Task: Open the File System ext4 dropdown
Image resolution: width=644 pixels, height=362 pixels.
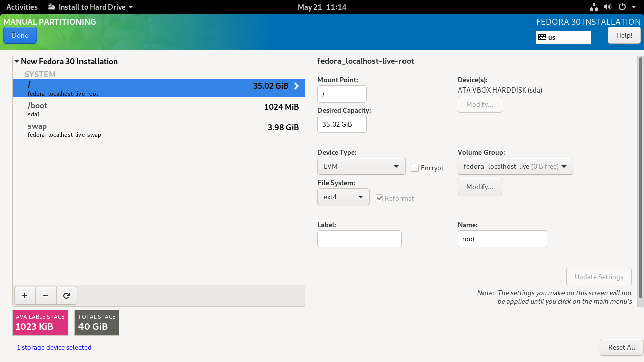Action: click(x=344, y=197)
